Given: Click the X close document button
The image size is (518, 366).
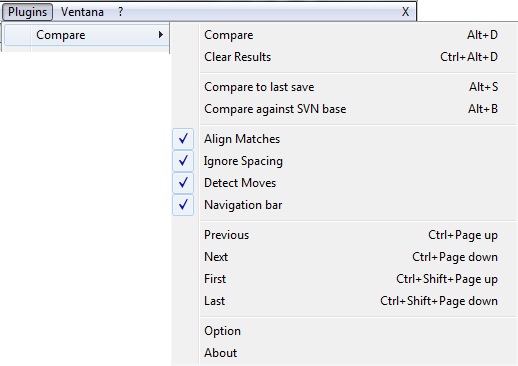Looking at the screenshot, I should tap(405, 12).
